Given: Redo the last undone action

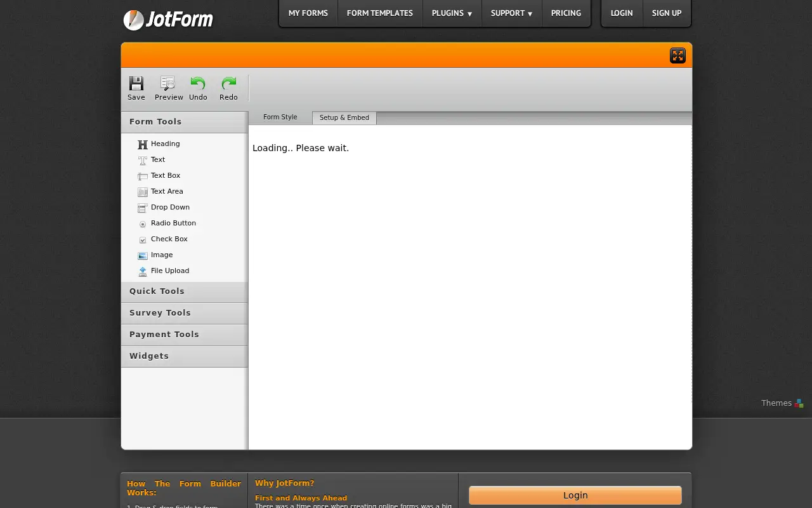Looking at the screenshot, I should (x=228, y=88).
